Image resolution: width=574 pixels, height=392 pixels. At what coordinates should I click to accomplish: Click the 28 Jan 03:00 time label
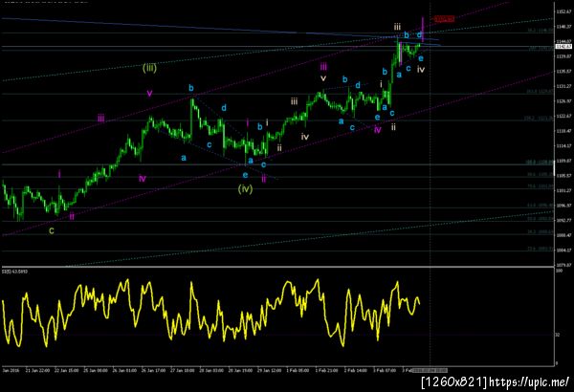(211, 370)
